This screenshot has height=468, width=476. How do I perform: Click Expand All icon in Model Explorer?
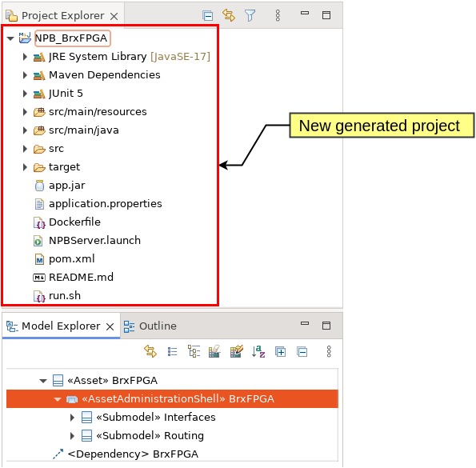(x=280, y=352)
